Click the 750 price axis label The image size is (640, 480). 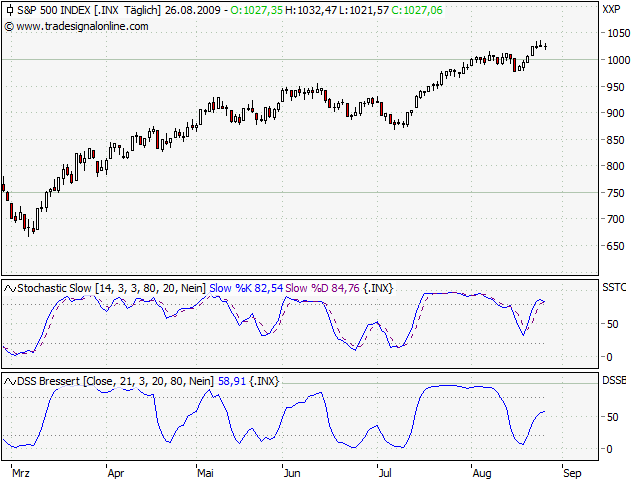pos(616,193)
